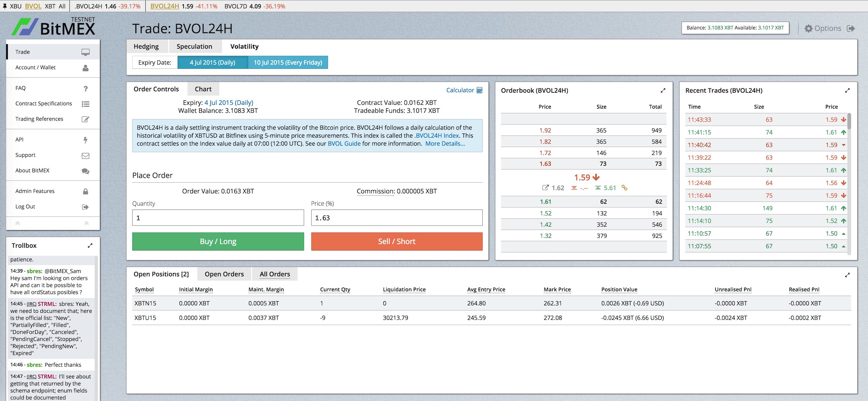Expand the Orderbook panel with arrows icon
The image size is (868, 401).
click(x=663, y=90)
